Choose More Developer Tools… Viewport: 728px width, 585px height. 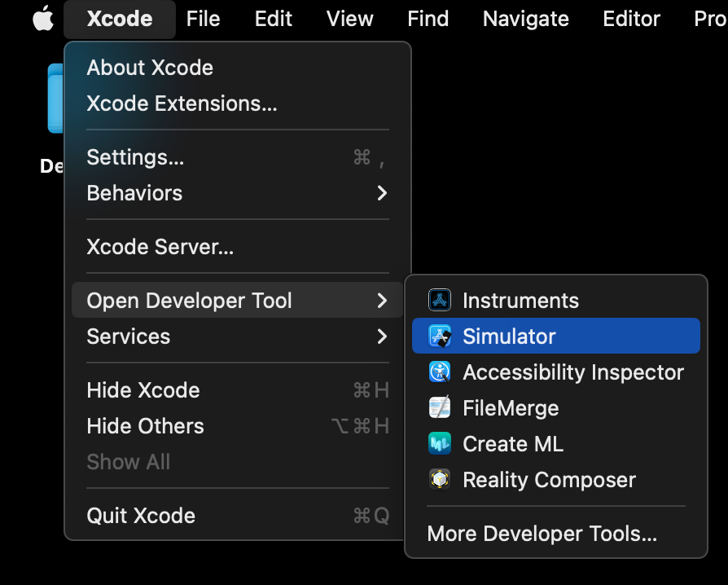(x=542, y=534)
